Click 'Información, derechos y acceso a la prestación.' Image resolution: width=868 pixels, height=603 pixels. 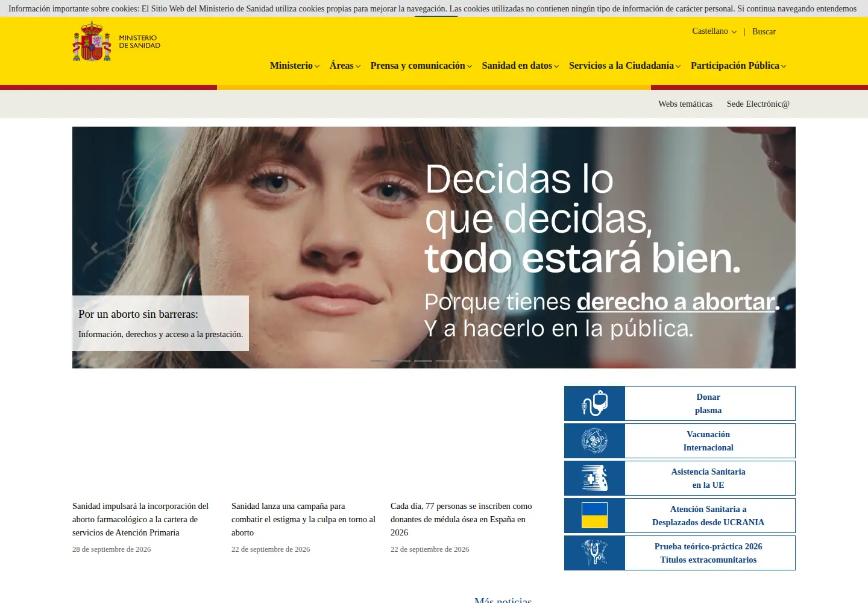[x=161, y=334]
